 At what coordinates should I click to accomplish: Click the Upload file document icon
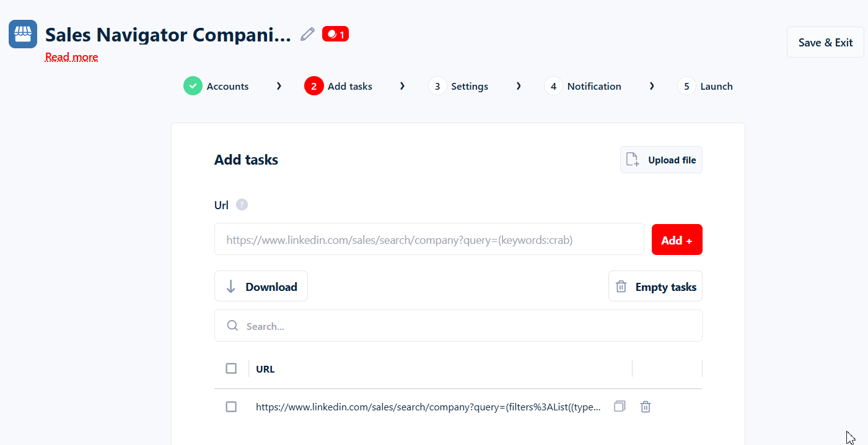(632, 159)
